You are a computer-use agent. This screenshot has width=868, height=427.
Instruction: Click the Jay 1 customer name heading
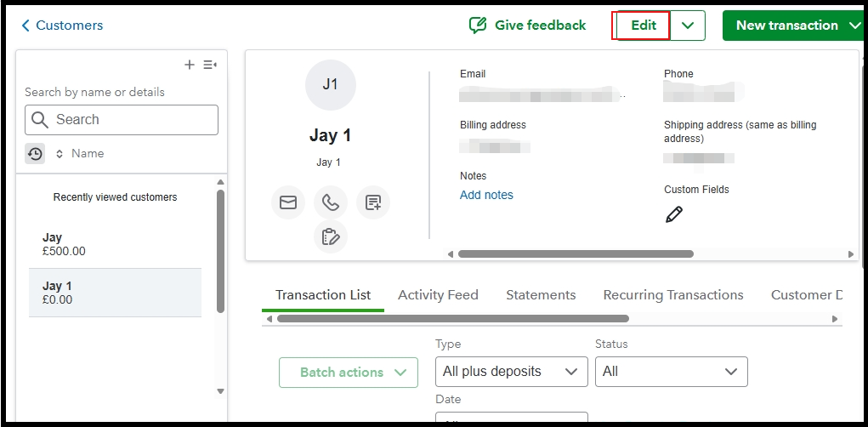pyautogui.click(x=331, y=136)
